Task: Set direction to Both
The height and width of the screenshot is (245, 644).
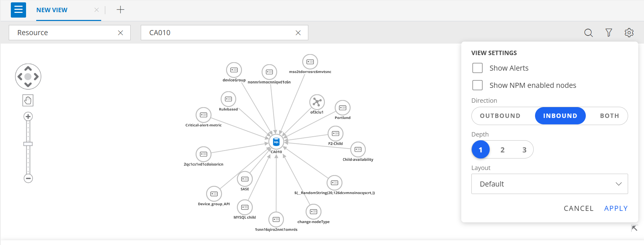Action: (609, 116)
